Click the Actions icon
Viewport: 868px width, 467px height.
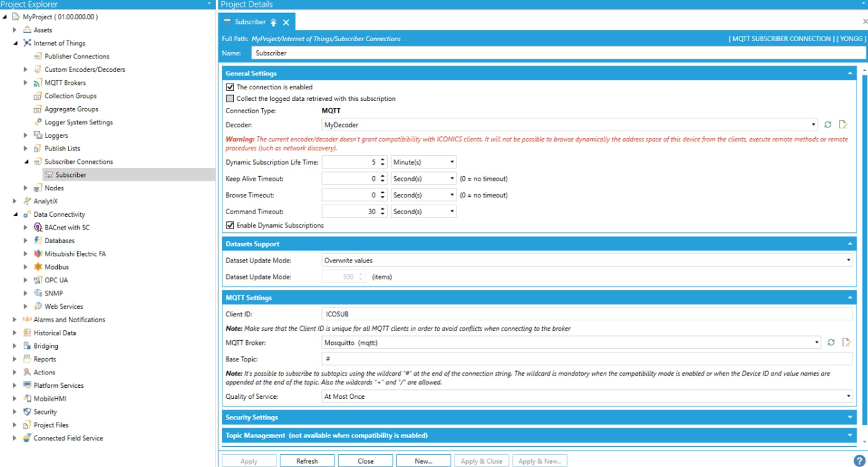click(x=27, y=372)
